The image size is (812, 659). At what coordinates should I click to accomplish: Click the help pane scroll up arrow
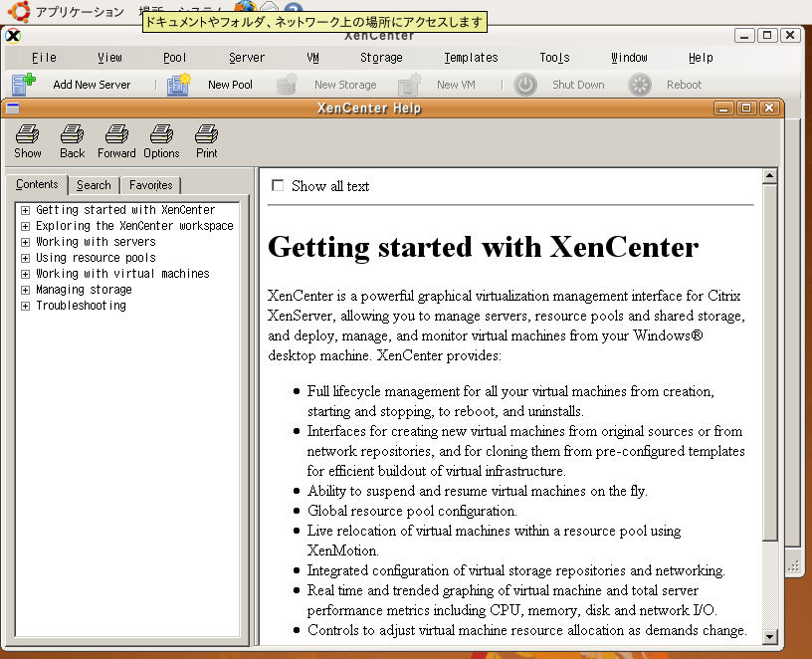pyautogui.click(x=769, y=176)
